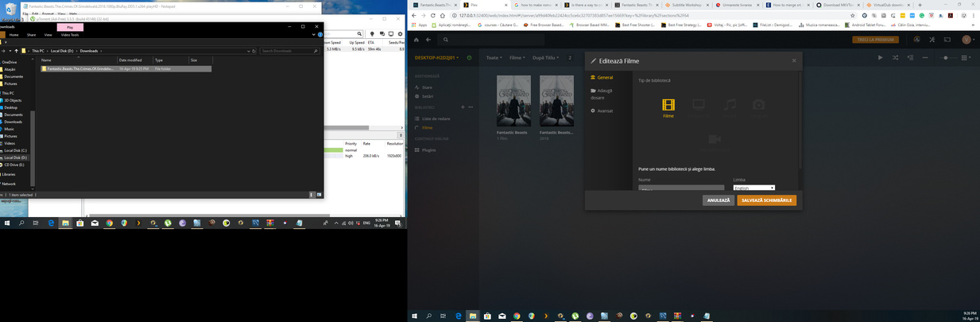
Task: Click the Up one level arrow in Explorer
Action: [x=16, y=51]
